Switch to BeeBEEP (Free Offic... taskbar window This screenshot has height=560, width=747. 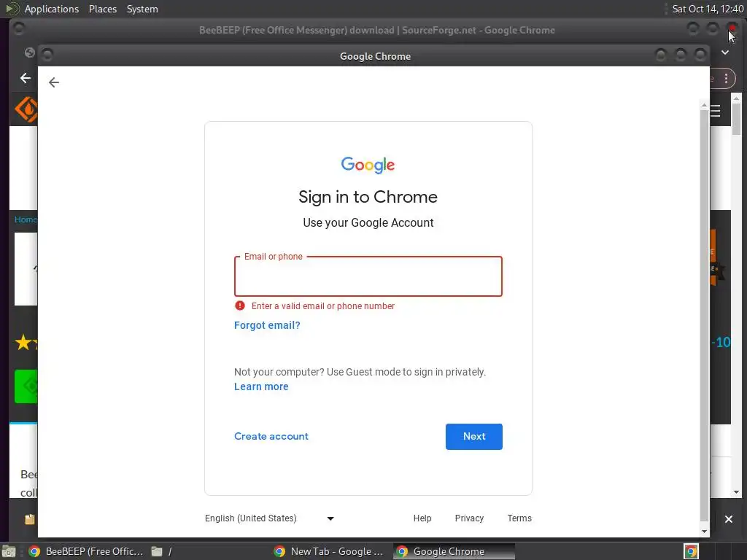click(x=86, y=551)
